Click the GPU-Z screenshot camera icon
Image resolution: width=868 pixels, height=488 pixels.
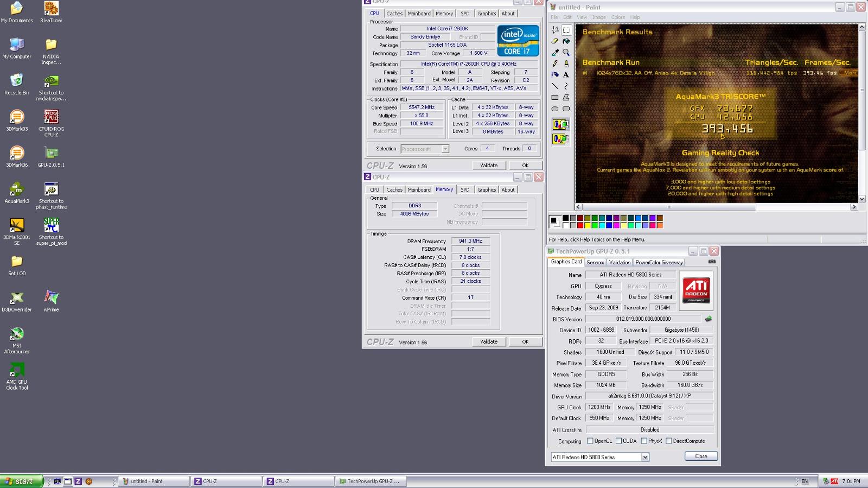tap(712, 262)
